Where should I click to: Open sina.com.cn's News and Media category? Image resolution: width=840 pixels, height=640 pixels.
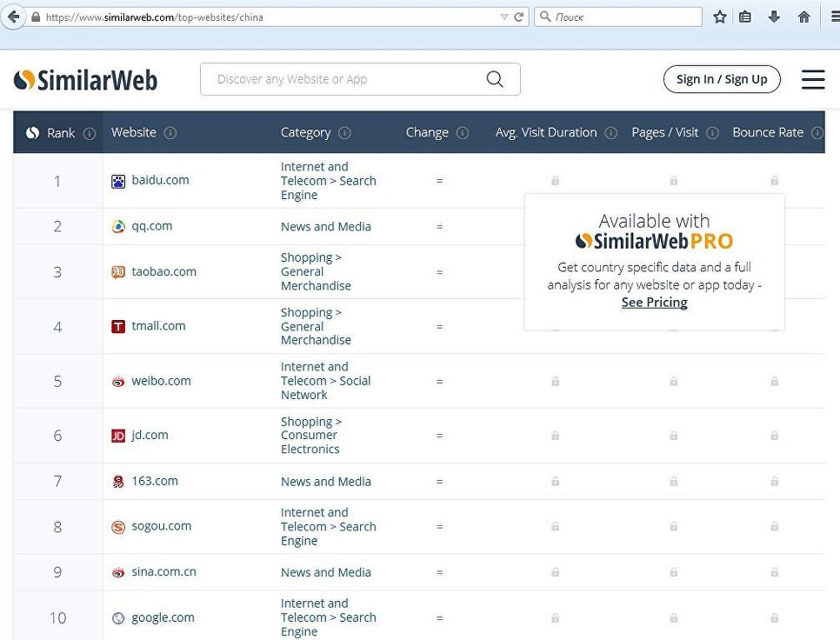(326, 572)
